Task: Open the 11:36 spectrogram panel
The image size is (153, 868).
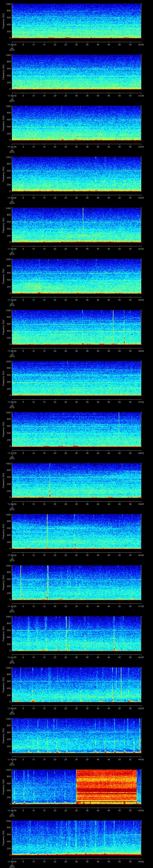Action: [76, 378]
